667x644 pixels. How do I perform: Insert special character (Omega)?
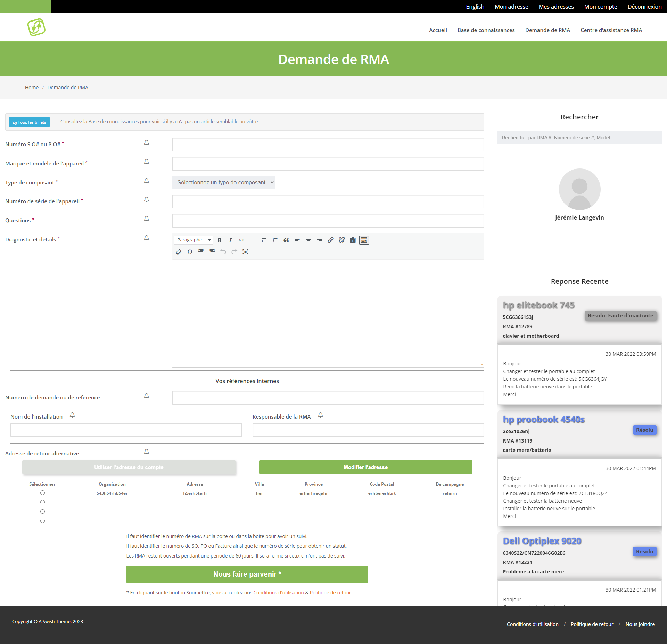click(x=190, y=252)
